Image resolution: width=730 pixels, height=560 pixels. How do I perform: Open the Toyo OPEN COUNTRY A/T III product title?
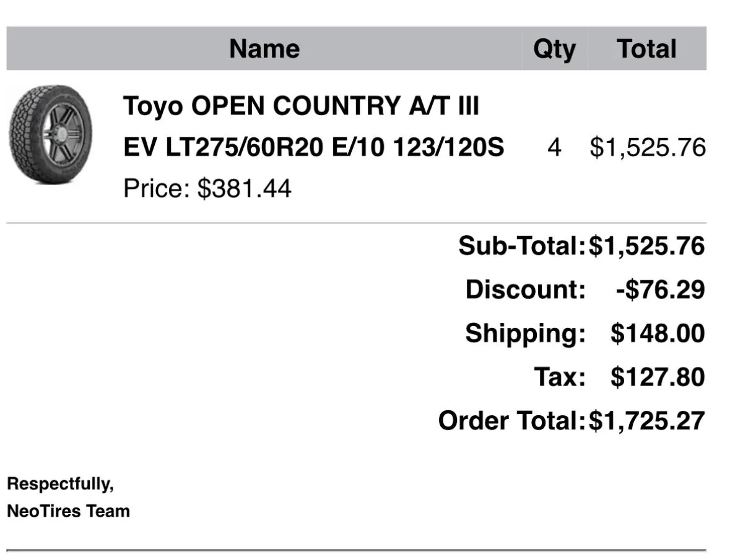[x=301, y=106]
